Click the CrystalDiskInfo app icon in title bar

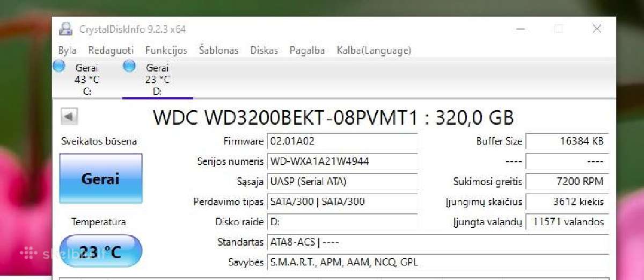click(65, 29)
